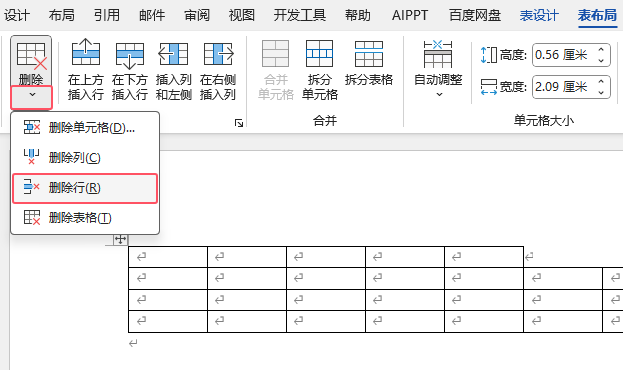Open the 审阅 ribbon tab

pos(197,15)
